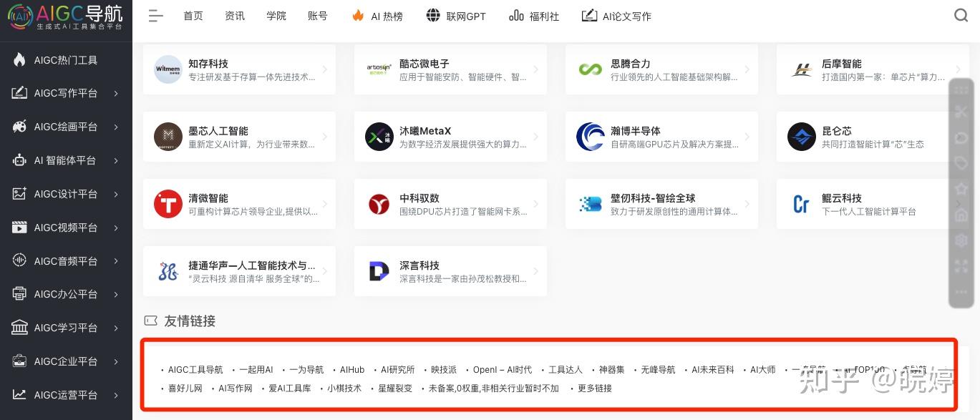
Task: Click the video icon for AIGC视频平台
Action: (x=20, y=228)
